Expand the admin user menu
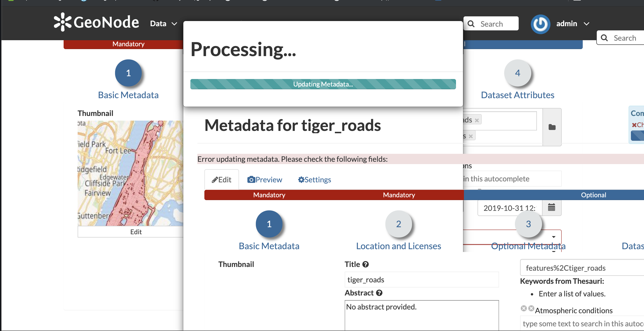The height and width of the screenshot is (331, 644). [x=572, y=24]
